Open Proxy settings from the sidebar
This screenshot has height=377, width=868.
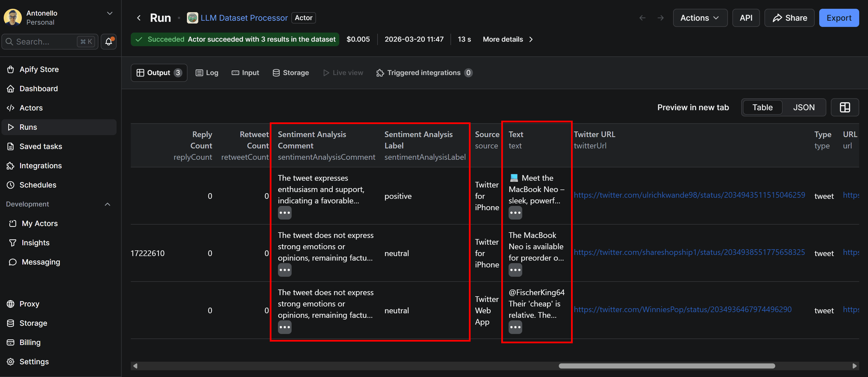[x=29, y=304]
